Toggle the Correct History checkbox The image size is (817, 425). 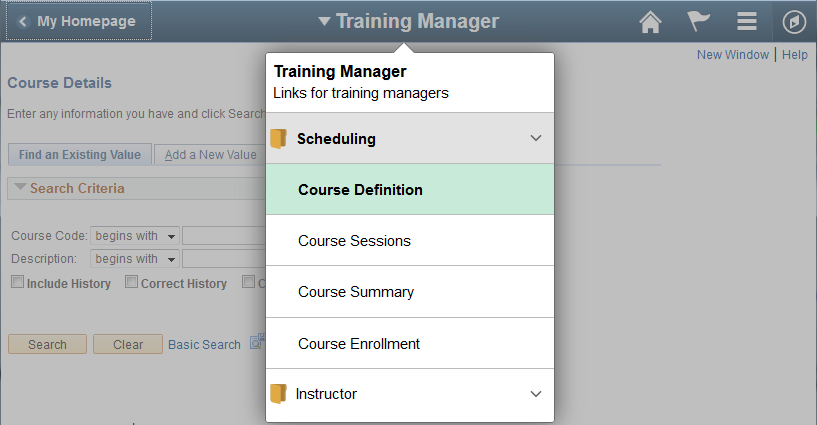(x=132, y=282)
